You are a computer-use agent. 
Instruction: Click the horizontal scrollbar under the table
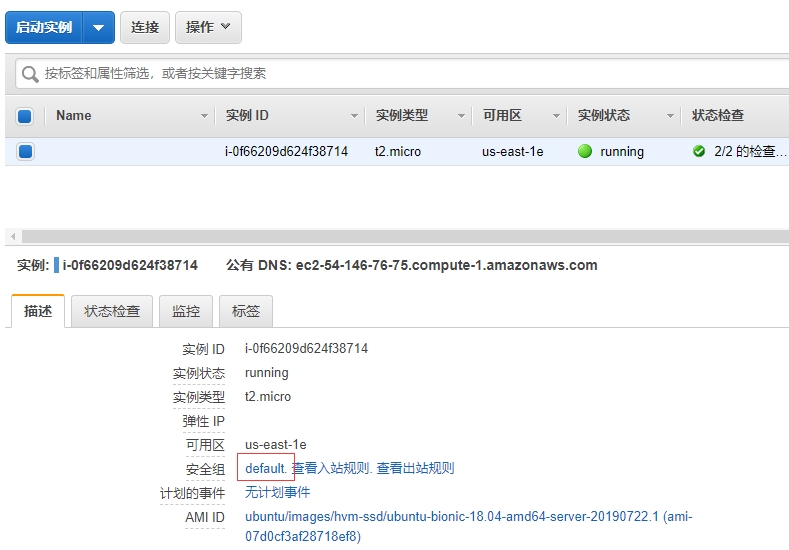[400, 236]
